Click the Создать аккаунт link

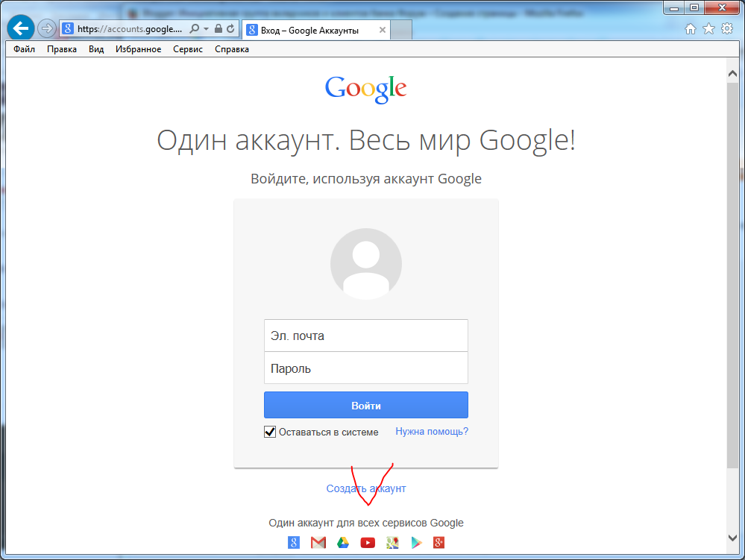tap(365, 488)
